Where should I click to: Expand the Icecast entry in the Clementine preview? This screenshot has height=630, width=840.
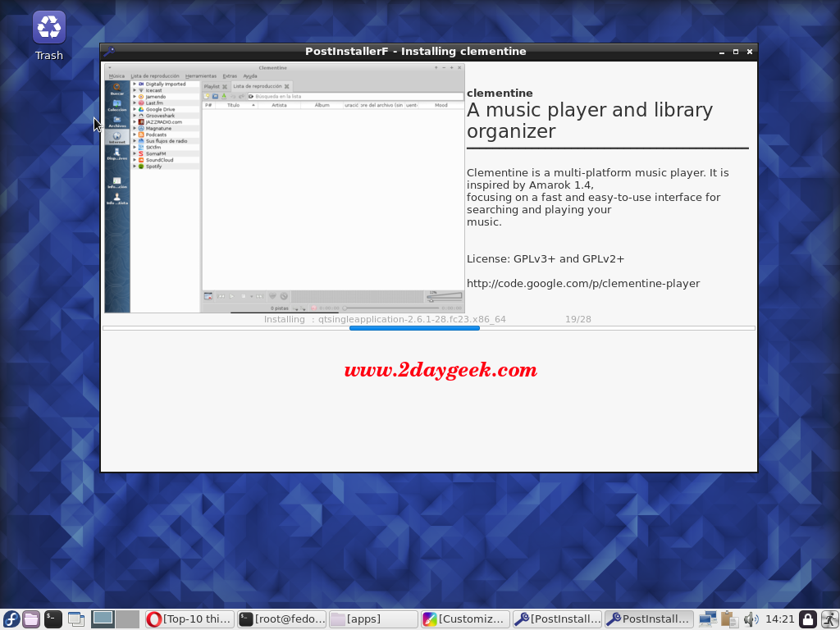tap(135, 90)
